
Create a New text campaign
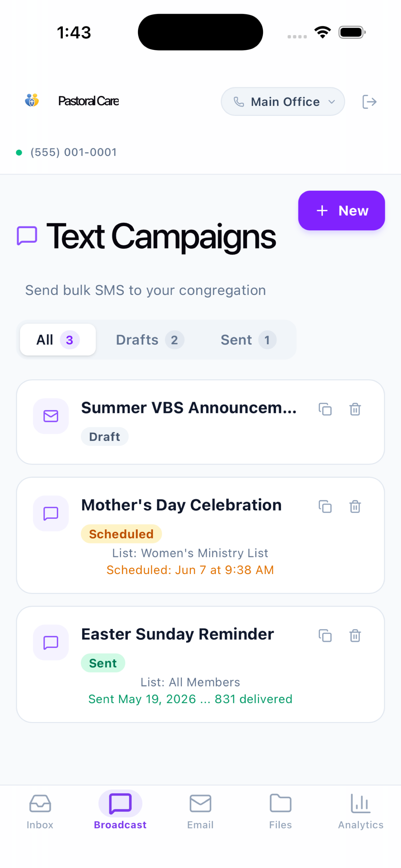tap(341, 211)
